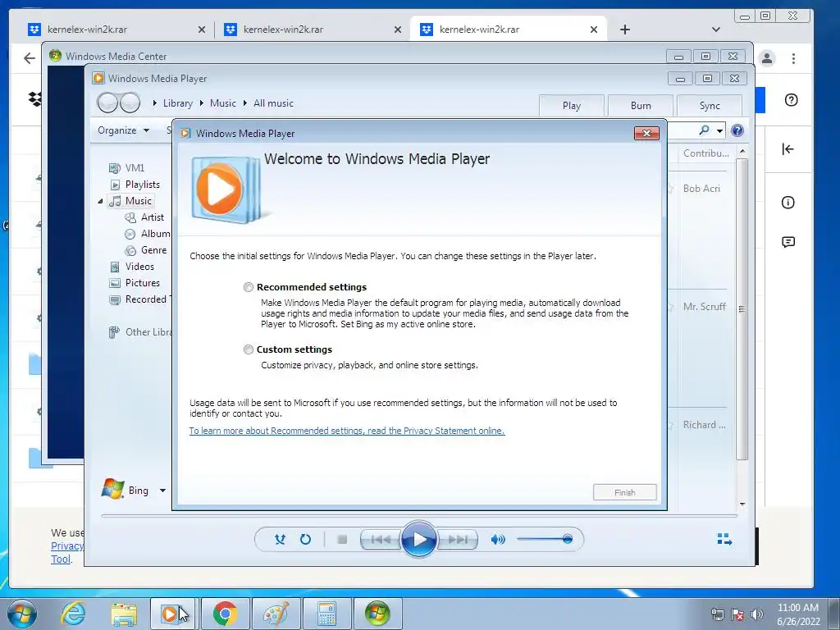
Task: Open the browser tab search dropdown chevron
Action: [x=715, y=30]
